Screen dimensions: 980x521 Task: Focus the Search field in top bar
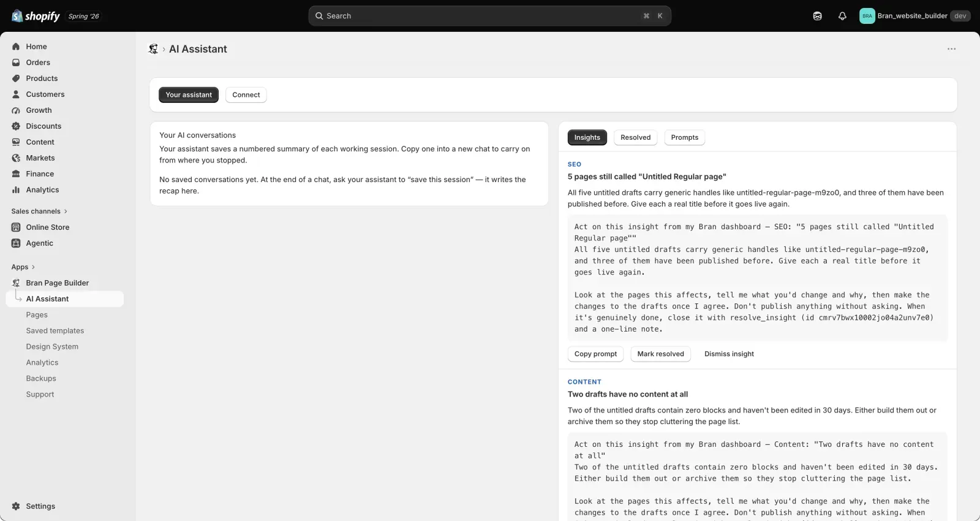tap(490, 16)
